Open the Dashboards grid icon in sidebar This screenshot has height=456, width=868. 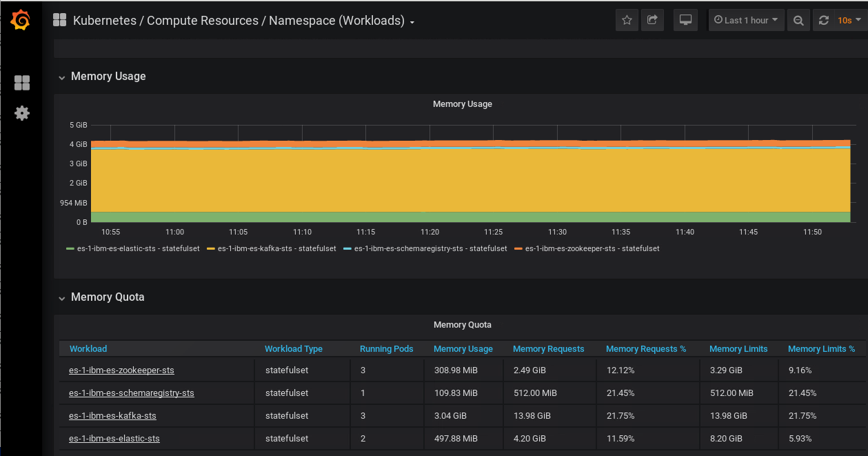point(22,83)
